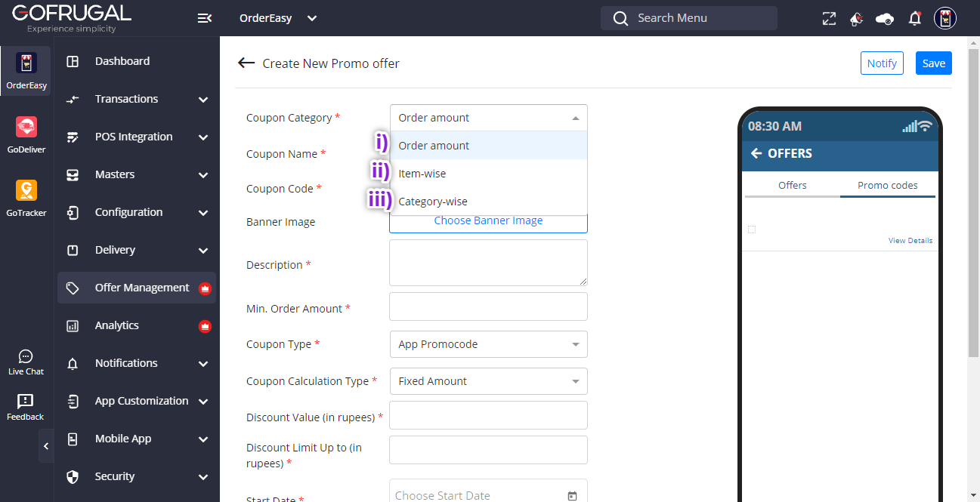Click the fullscreen expand icon in header
This screenshot has width=980, height=502.
click(x=829, y=19)
